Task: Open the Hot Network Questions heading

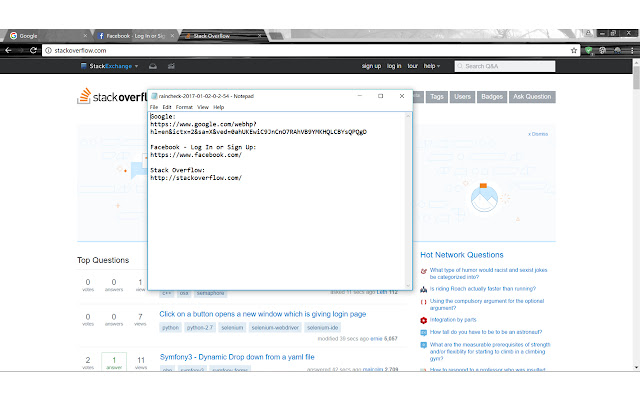Action: (462, 255)
